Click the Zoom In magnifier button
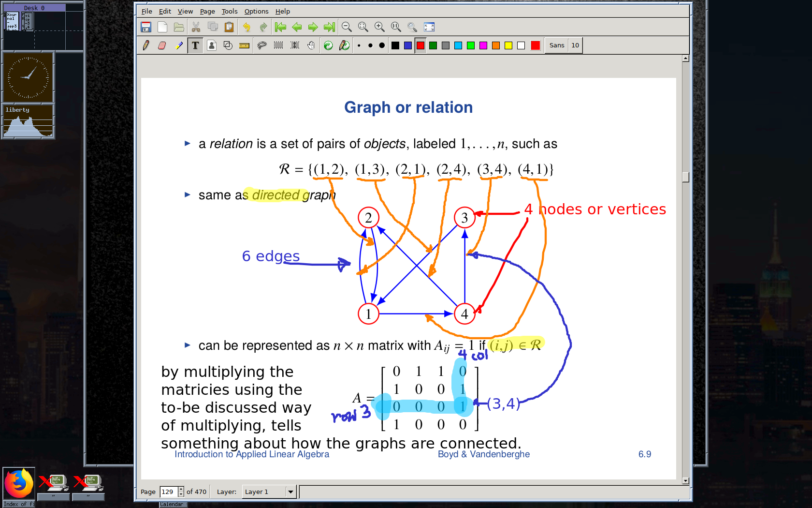 click(x=380, y=27)
